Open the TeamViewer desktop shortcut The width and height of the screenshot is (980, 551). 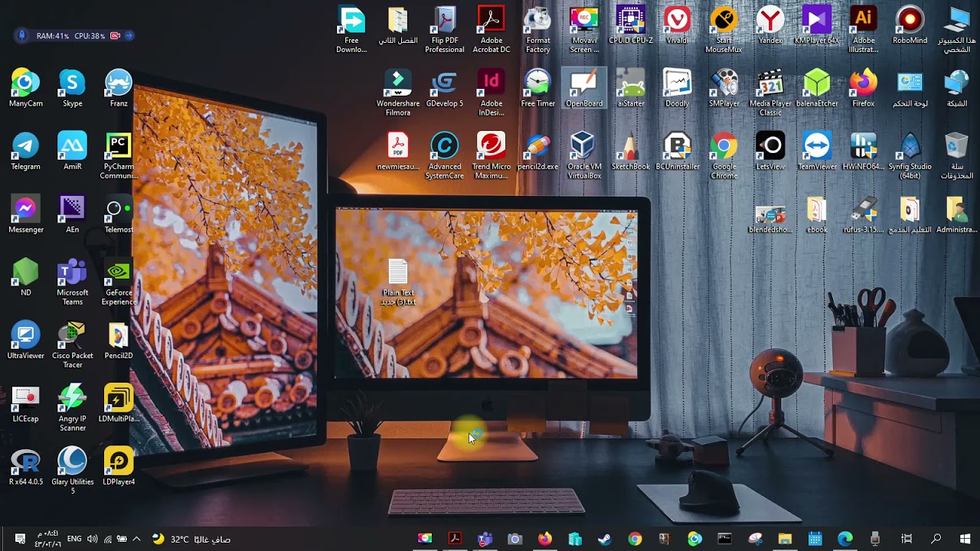pos(817,152)
